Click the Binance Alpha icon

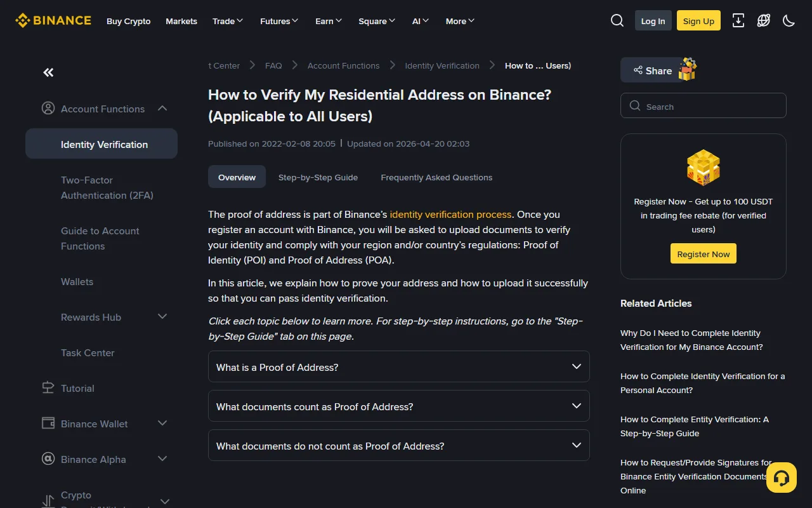(x=48, y=459)
